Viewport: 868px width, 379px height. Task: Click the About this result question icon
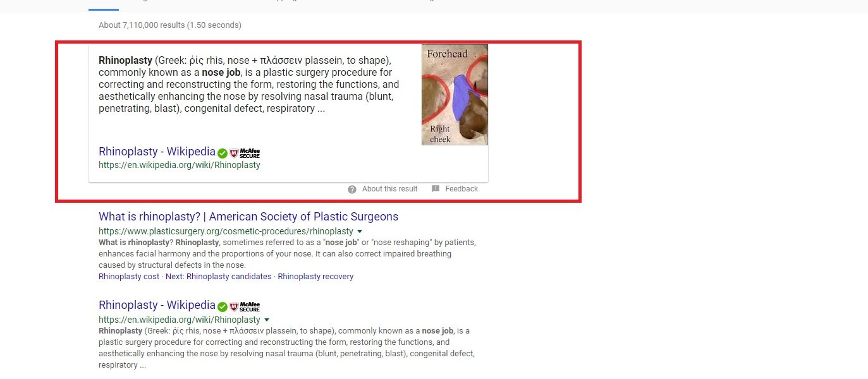pyautogui.click(x=352, y=189)
